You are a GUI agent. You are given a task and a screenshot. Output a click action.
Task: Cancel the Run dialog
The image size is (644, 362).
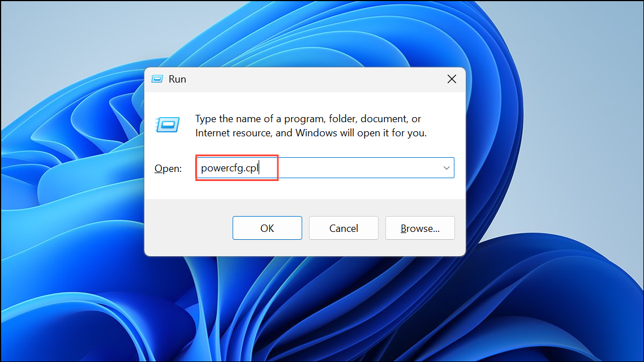(344, 228)
